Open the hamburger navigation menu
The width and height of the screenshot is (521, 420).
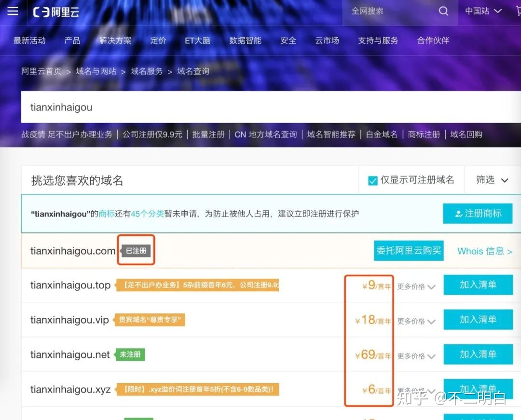13,12
